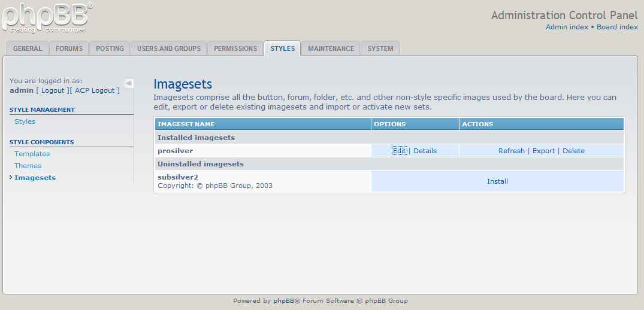Open the Permissions tab
This screenshot has width=644, height=310.
235,48
